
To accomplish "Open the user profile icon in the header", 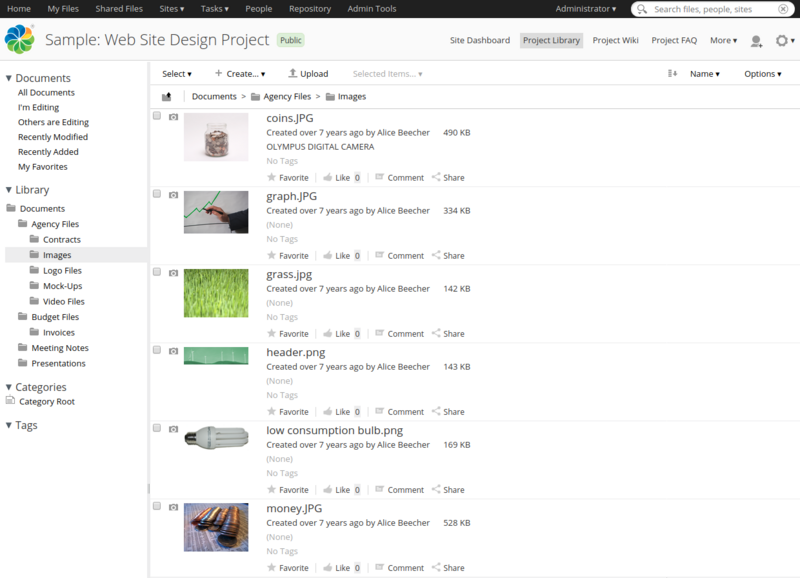I will pos(756,40).
